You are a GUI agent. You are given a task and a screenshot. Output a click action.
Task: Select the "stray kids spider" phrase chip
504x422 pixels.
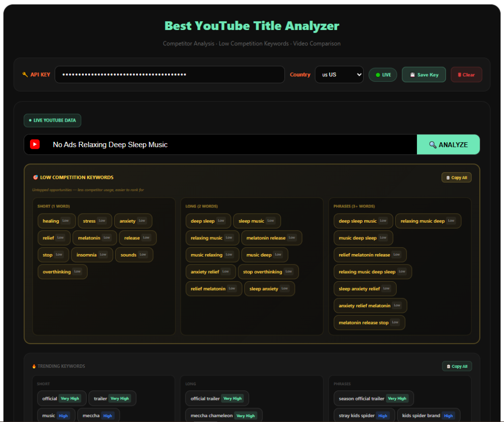pos(364,416)
